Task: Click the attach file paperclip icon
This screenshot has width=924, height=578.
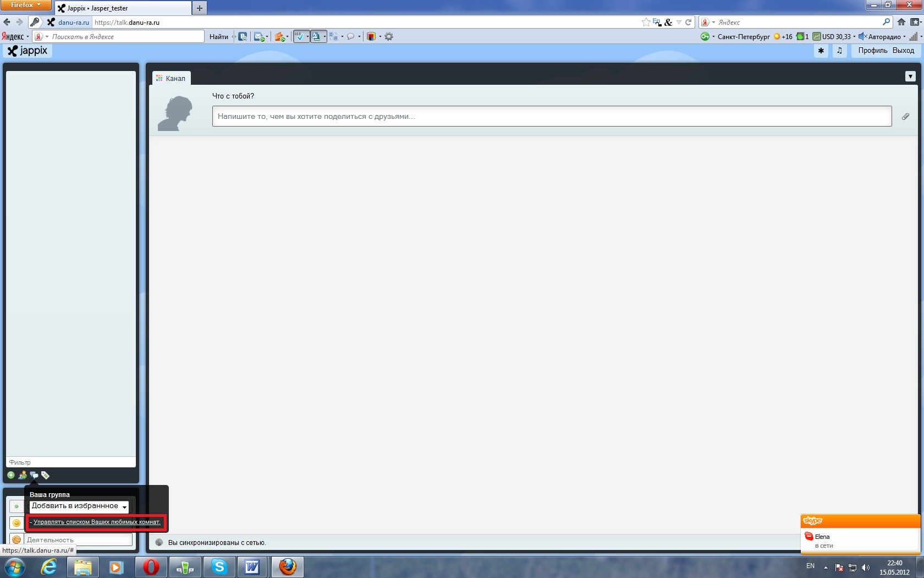Action: click(905, 117)
